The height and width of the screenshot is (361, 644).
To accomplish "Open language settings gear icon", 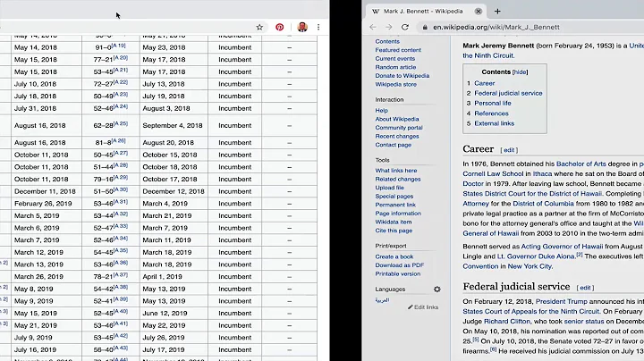I will 437,290.
